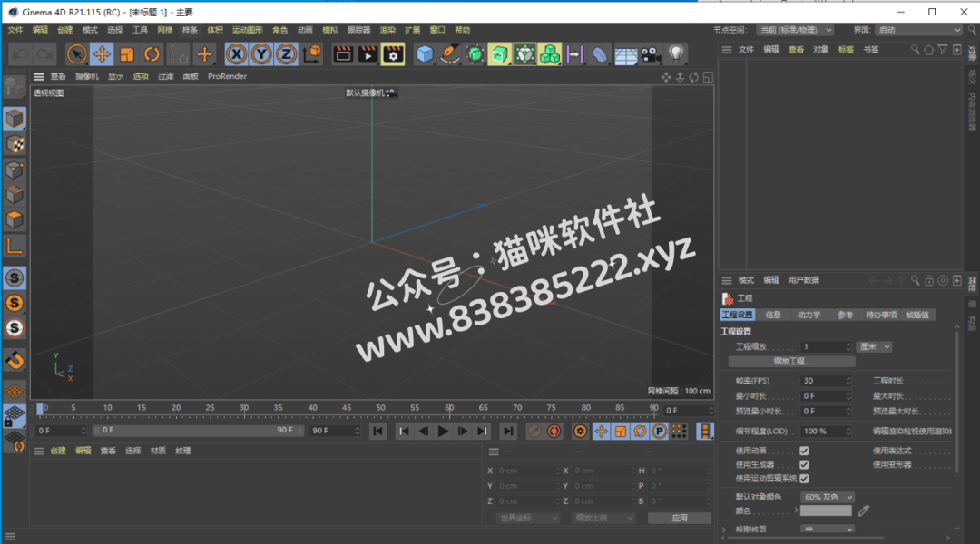The height and width of the screenshot is (544, 980).
Task: Expand the 颜色 disclosure arrow
Action: click(797, 510)
